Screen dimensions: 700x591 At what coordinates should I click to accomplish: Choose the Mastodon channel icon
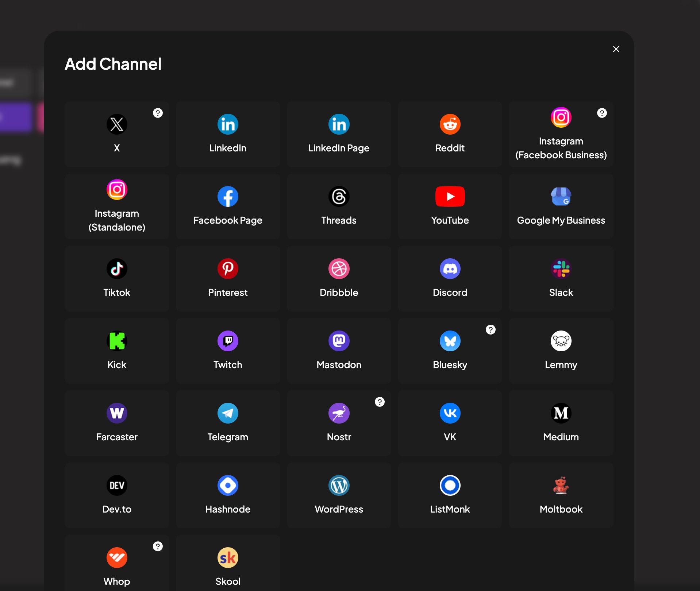tap(339, 341)
